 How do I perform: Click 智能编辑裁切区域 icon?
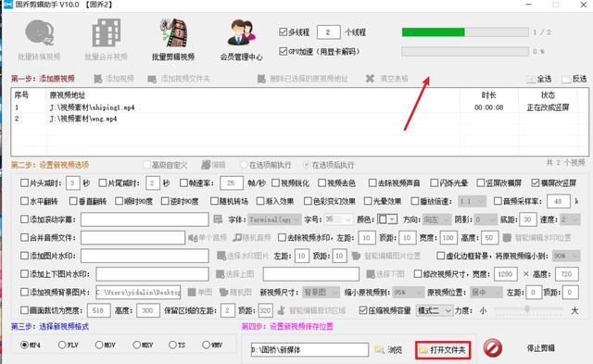281,310
